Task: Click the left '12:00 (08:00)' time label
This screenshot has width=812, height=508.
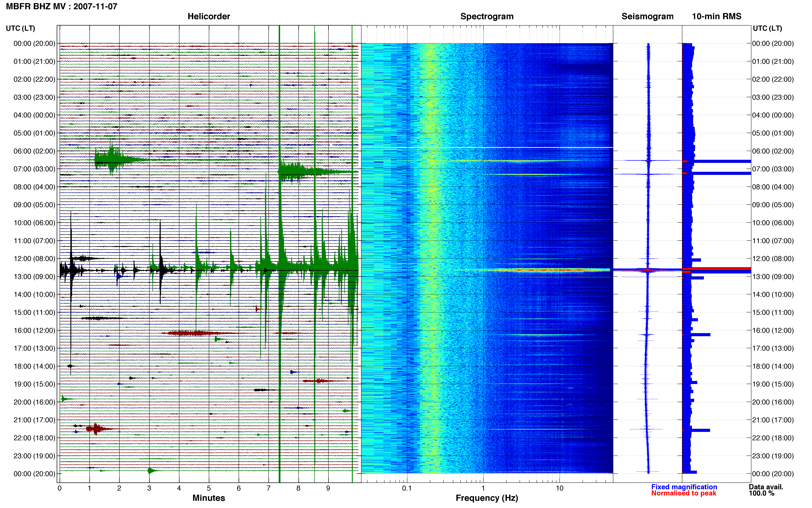Action: click(34, 259)
